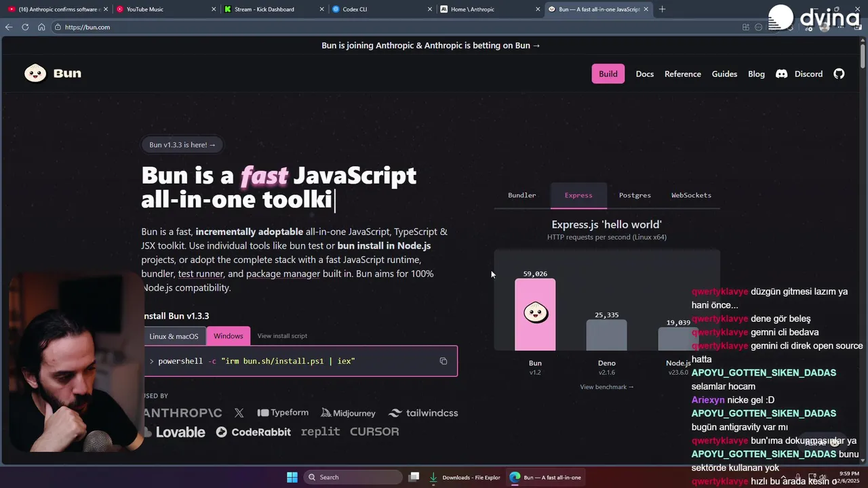This screenshot has width=868, height=488.
Task: Reload the bun.com page
Action: (25, 27)
